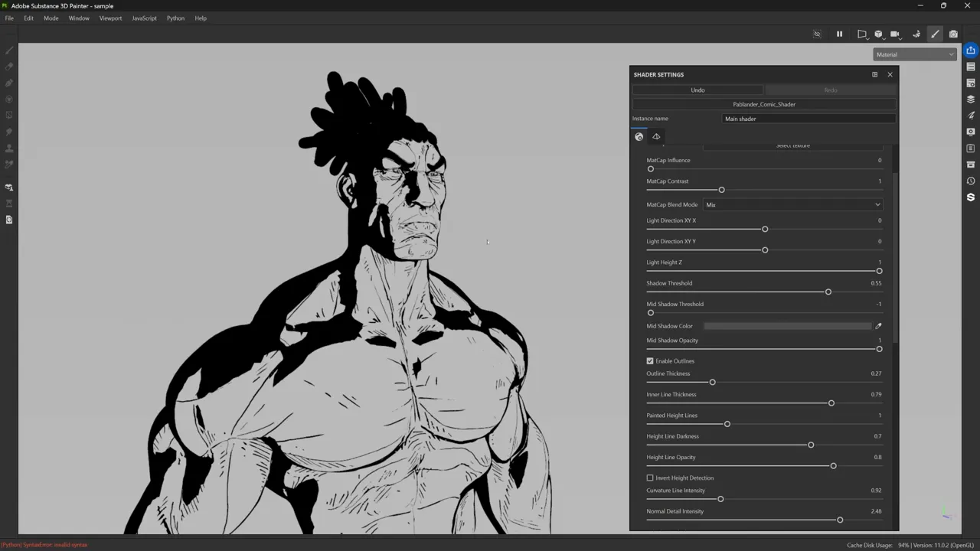Open the MatCap Blend Mode dropdown
This screenshot has width=980, height=551.
click(x=792, y=204)
